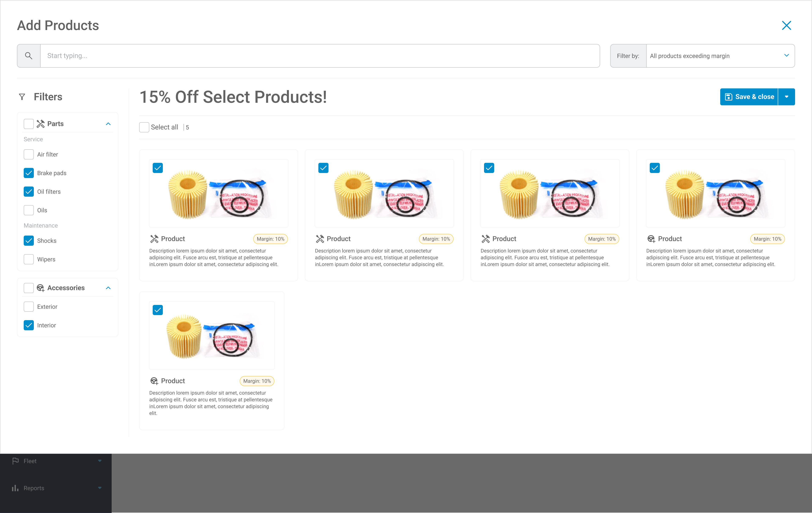Uncheck the Brake pads filter
The image size is (812, 513).
coord(29,173)
